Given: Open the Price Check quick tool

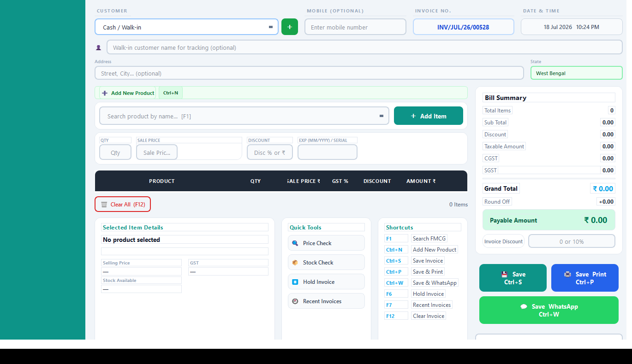Looking at the screenshot, I should click(x=326, y=243).
